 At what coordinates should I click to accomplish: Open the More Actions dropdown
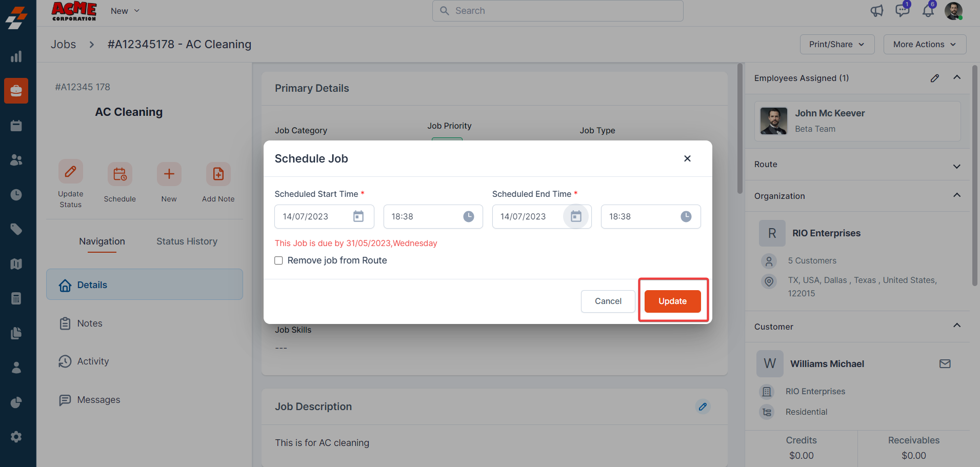pyautogui.click(x=924, y=45)
